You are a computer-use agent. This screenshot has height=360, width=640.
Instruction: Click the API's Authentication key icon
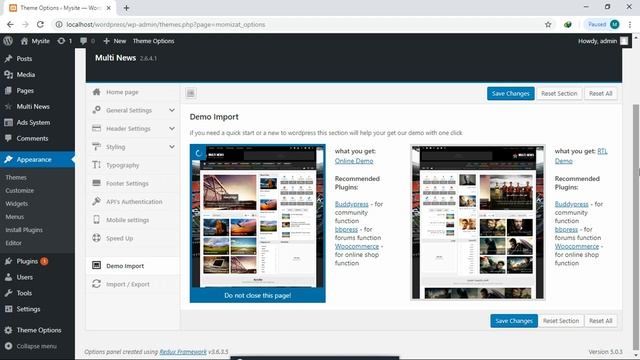(x=96, y=201)
